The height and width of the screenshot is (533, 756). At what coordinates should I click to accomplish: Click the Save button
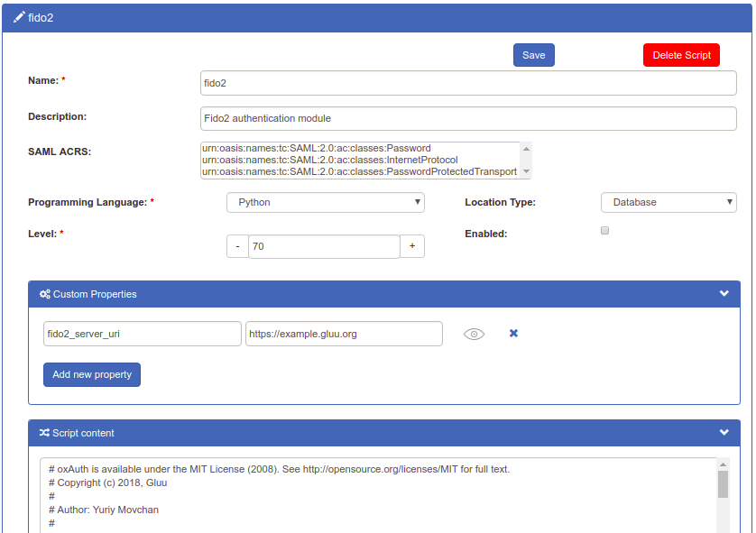(x=533, y=55)
